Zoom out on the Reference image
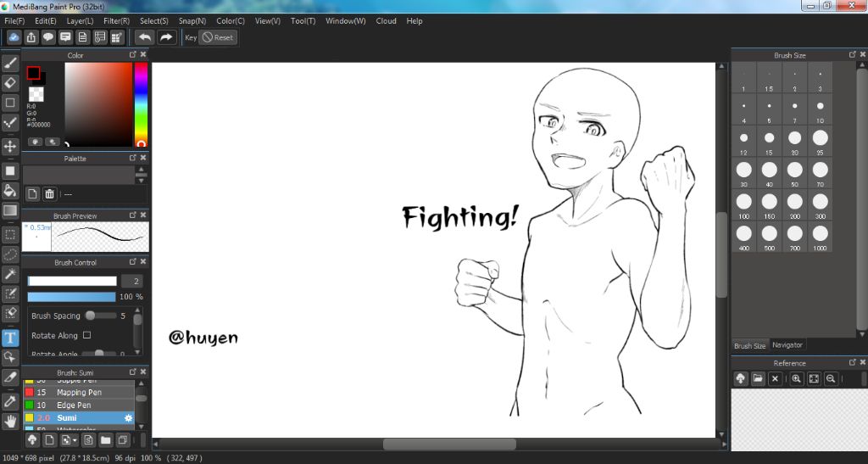This screenshot has width=868, height=464. tap(831, 378)
